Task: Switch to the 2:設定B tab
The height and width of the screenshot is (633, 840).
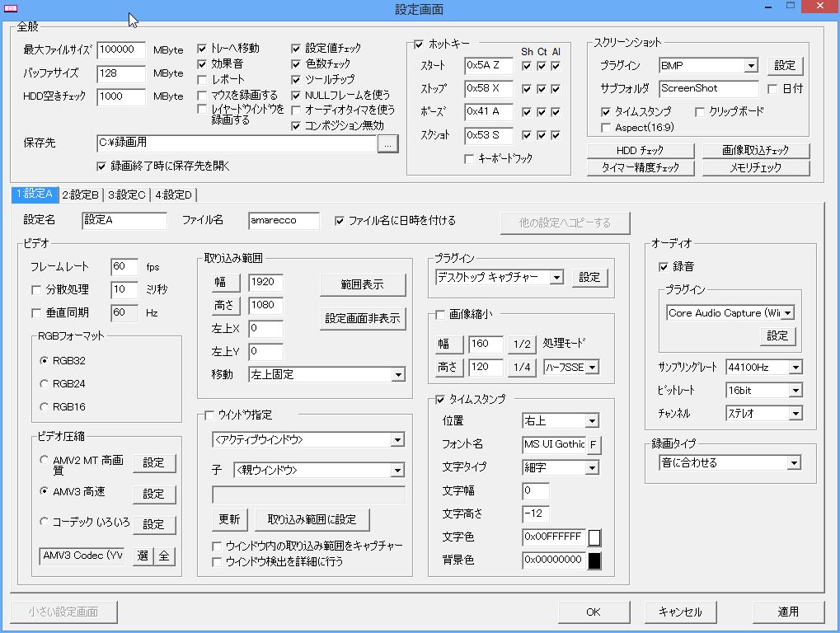Action: [x=81, y=195]
